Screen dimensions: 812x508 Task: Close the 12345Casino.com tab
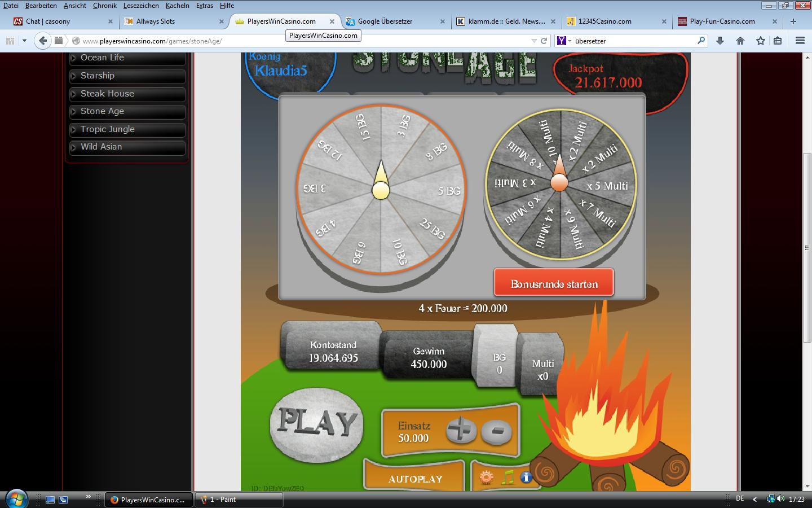point(664,21)
